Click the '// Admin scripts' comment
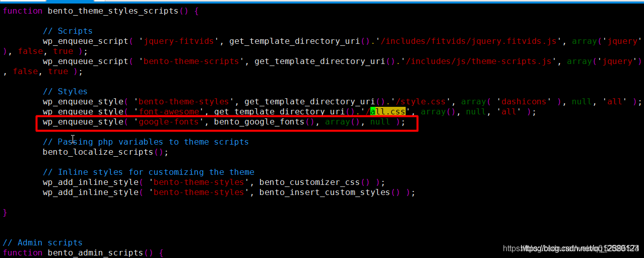The width and height of the screenshot is (644, 258). point(42,242)
